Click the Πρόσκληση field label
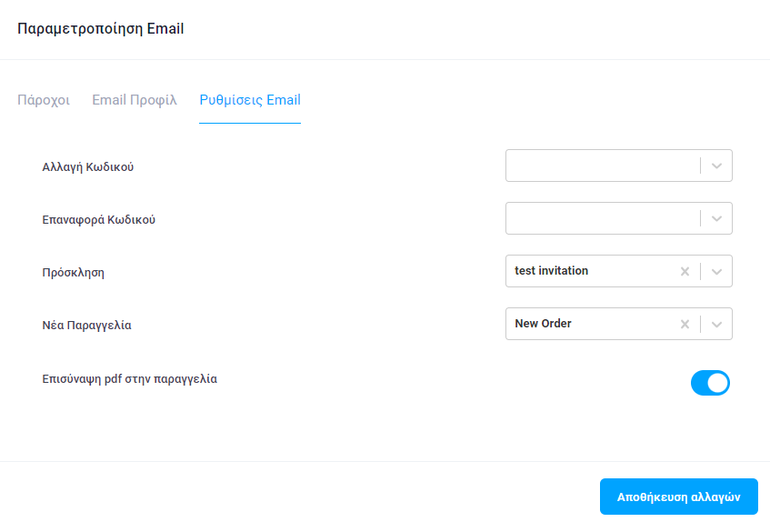The image size is (770, 532). pyautogui.click(x=73, y=273)
